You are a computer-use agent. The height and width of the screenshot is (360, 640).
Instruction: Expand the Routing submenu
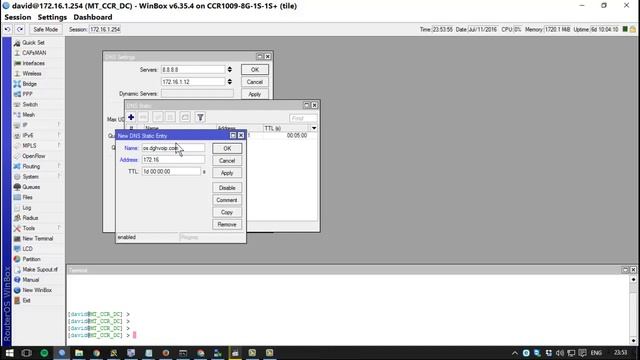coord(31,166)
